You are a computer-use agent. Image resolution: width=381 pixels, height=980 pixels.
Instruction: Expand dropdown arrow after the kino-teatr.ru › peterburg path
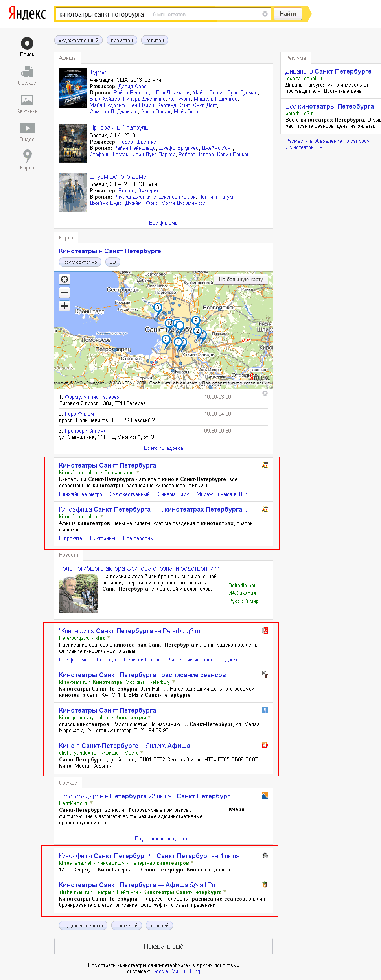tap(174, 682)
